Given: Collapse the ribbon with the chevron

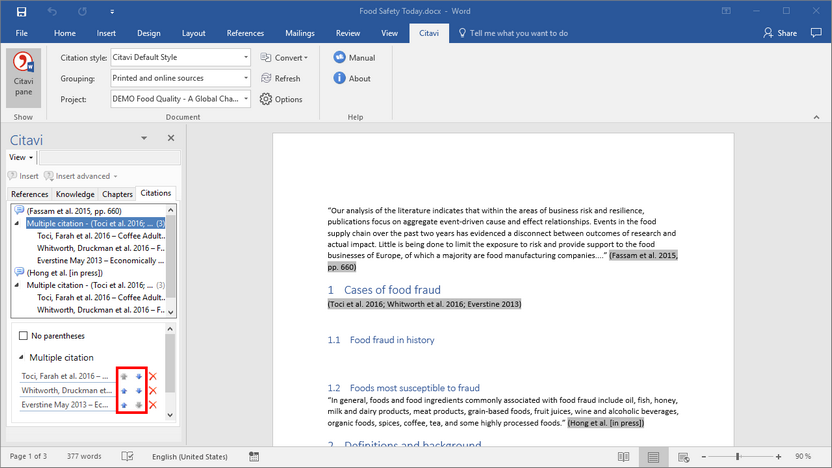Looking at the screenshot, I should (816, 117).
